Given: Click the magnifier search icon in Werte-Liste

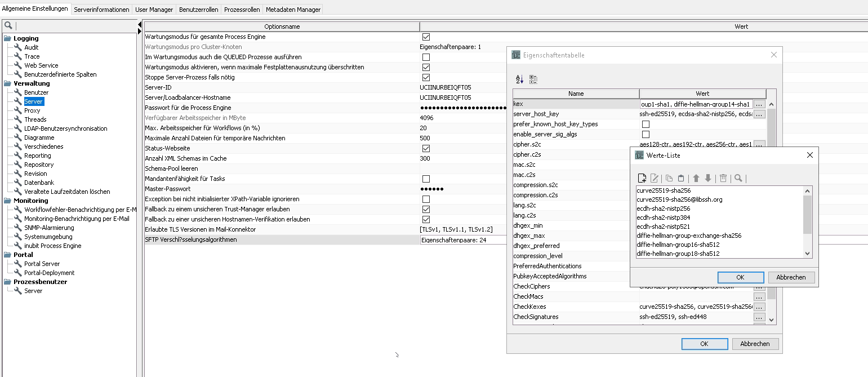Looking at the screenshot, I should click(x=738, y=178).
